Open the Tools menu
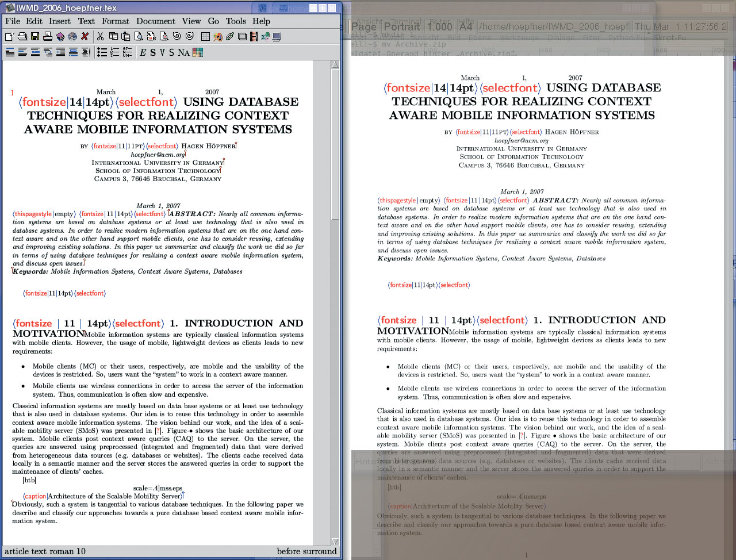 pyautogui.click(x=236, y=21)
